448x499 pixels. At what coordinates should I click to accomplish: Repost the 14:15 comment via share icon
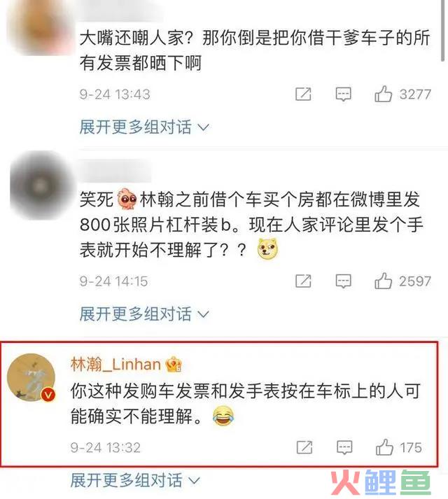303,281
